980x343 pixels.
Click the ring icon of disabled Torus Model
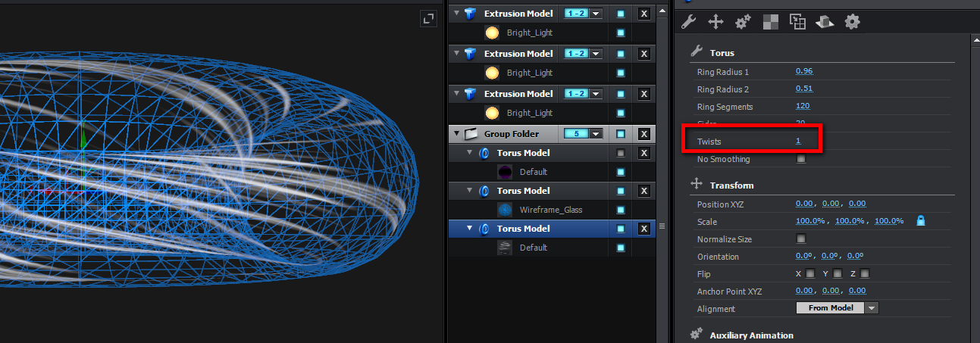tap(485, 153)
